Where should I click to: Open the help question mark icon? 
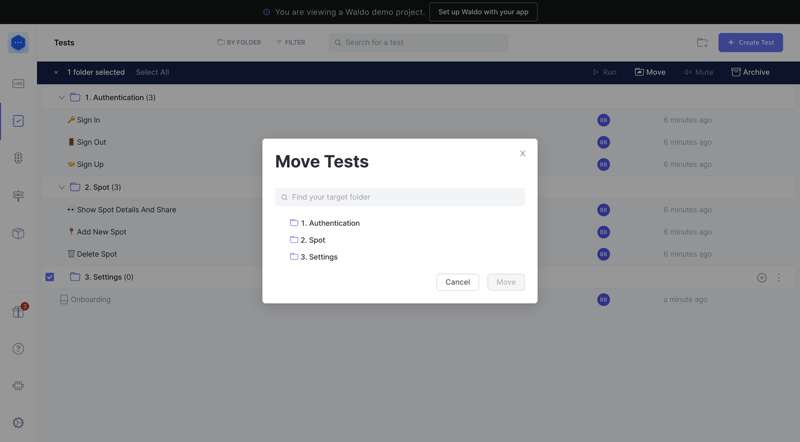pos(18,349)
